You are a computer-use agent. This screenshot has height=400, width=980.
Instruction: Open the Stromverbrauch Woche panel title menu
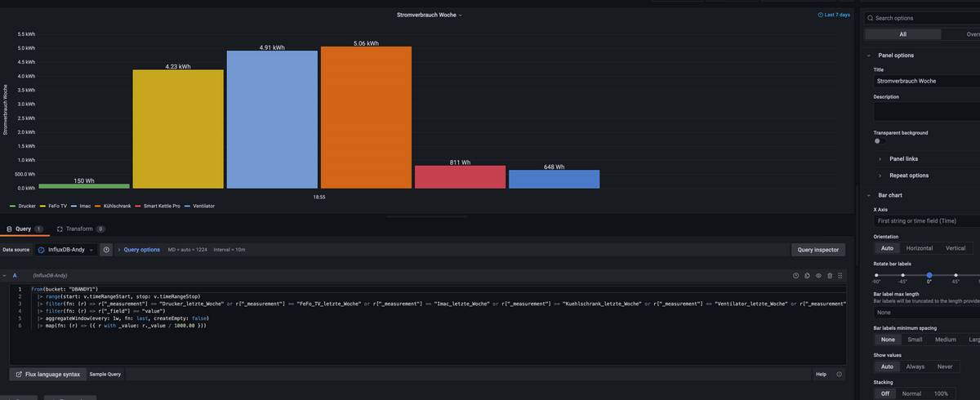pyautogui.click(x=429, y=15)
